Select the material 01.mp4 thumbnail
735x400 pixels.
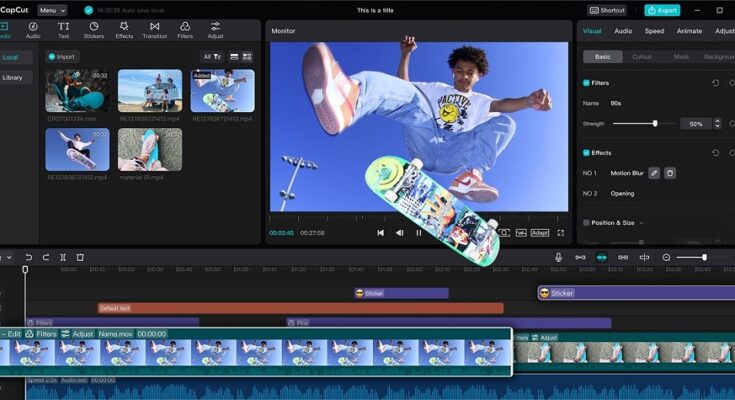150,150
